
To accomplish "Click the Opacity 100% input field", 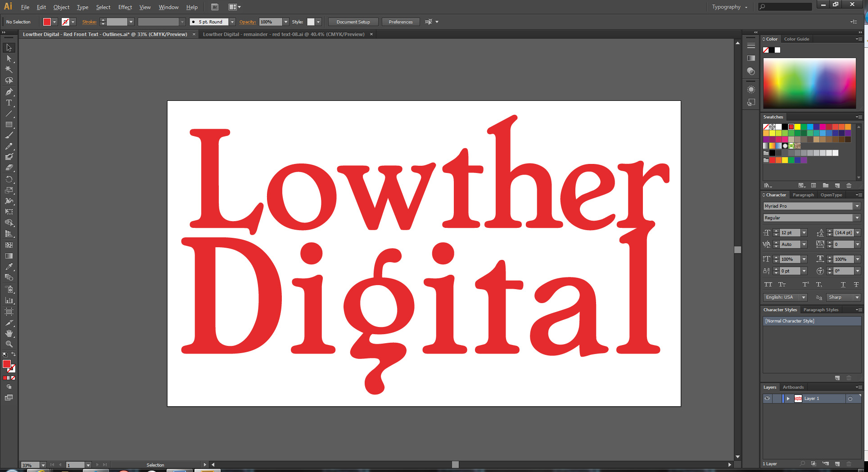I will click(x=271, y=22).
